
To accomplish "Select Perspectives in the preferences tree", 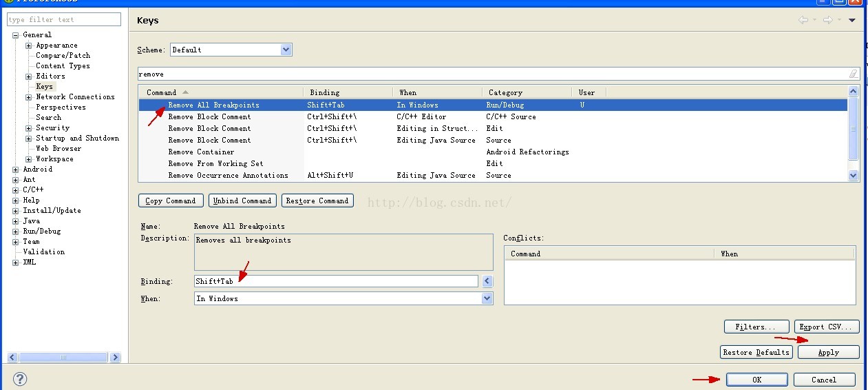I will click(x=61, y=107).
